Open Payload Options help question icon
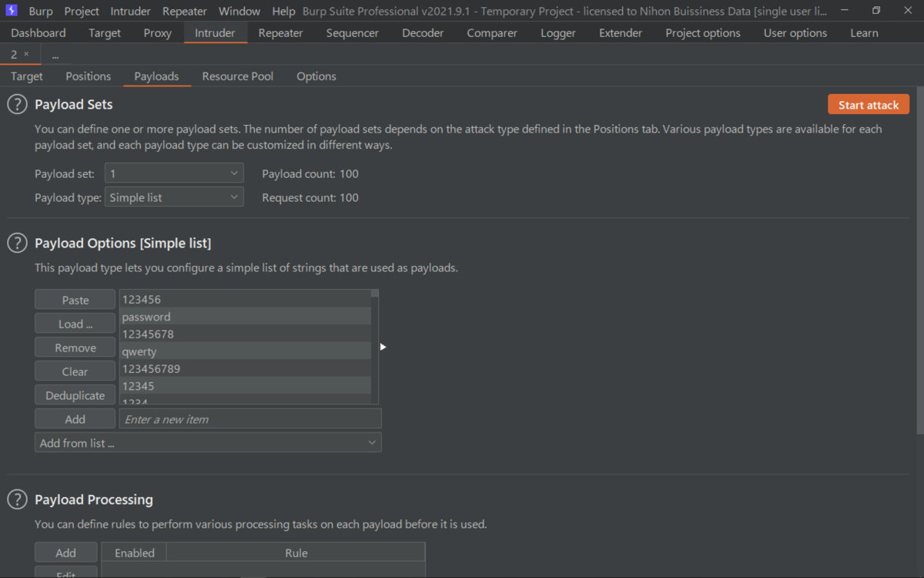This screenshot has width=924, height=578. pos(17,244)
